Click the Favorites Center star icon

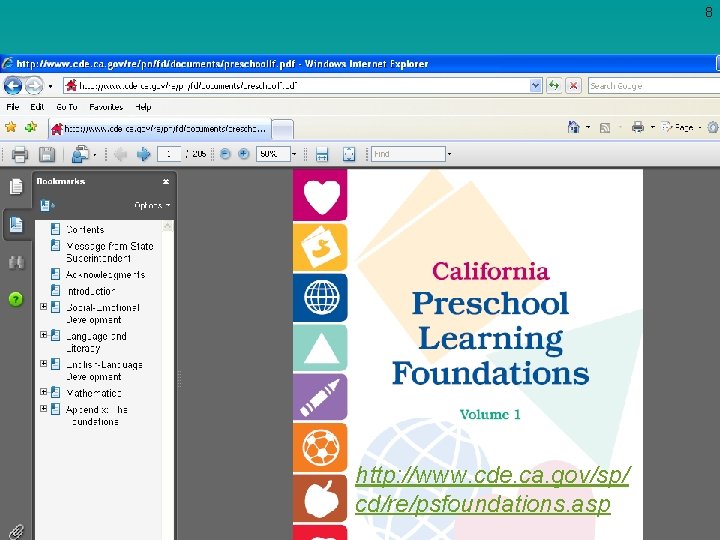coord(11,127)
